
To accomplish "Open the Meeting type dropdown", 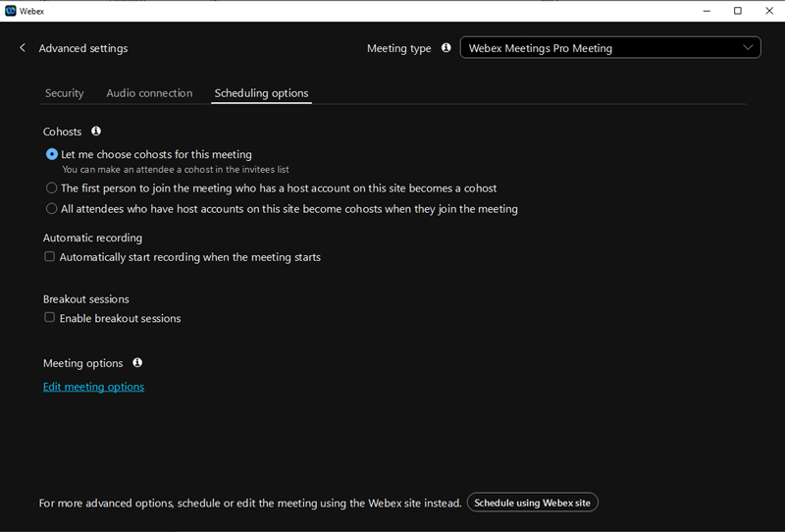I will pos(610,48).
